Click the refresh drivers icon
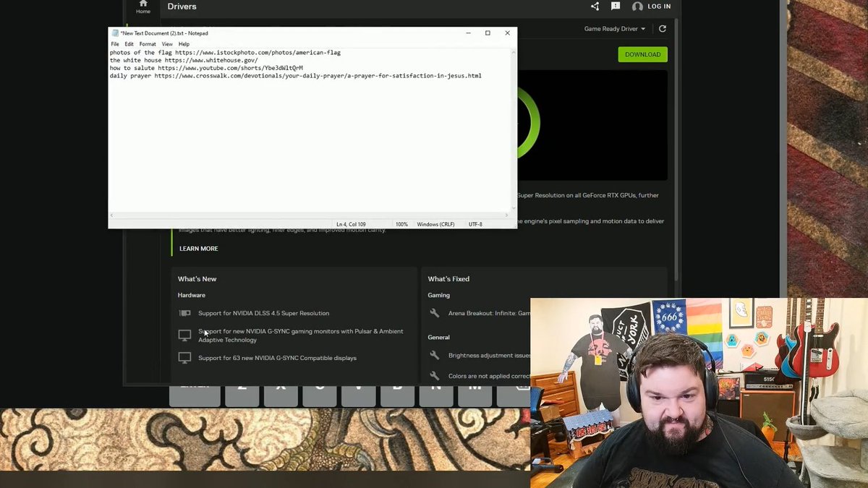Viewport: 868px width, 488px height. coord(662,29)
